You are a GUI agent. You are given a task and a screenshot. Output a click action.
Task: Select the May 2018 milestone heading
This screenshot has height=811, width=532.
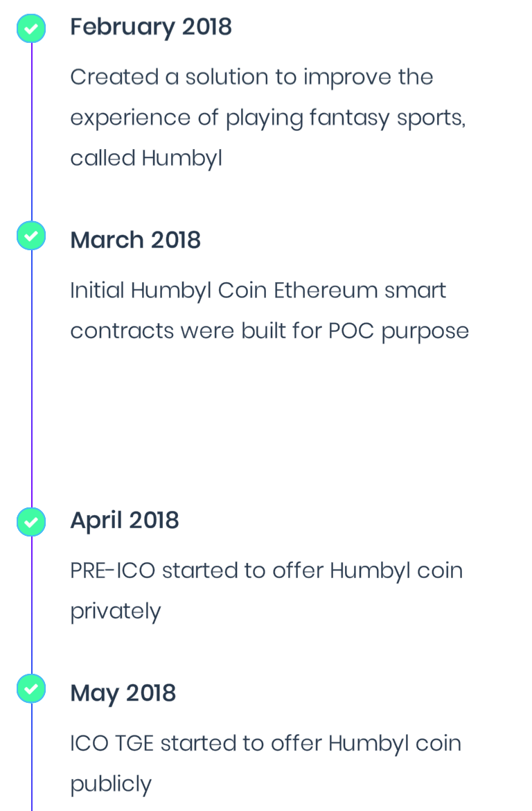tap(123, 693)
